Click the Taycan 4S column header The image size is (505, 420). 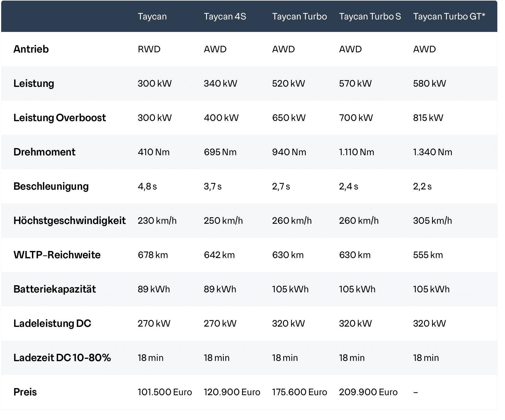point(225,16)
